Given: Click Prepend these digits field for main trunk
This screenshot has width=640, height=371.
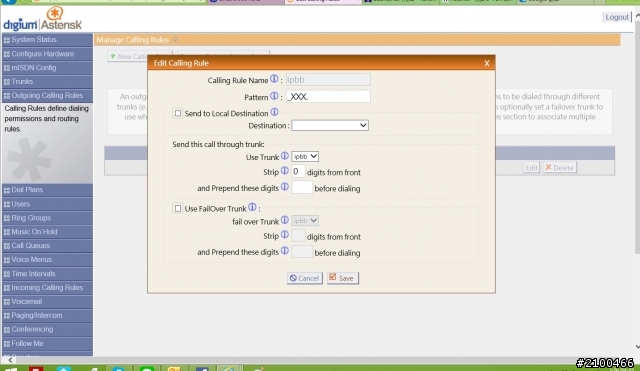Looking at the screenshot, I should [x=302, y=188].
